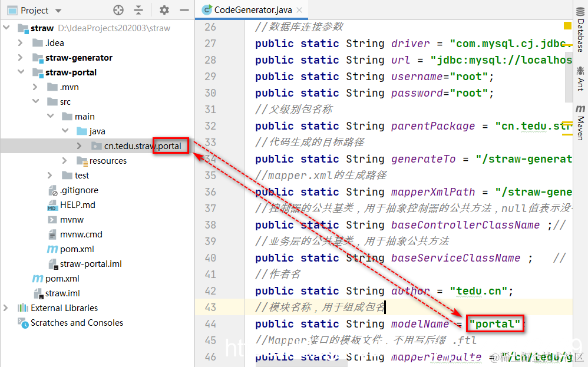
Task: Select pom.xml under straw-portal
Action: click(x=77, y=249)
